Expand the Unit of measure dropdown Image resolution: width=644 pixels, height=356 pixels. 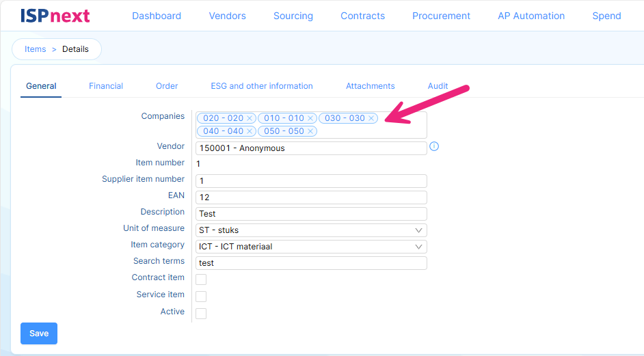[311, 230]
